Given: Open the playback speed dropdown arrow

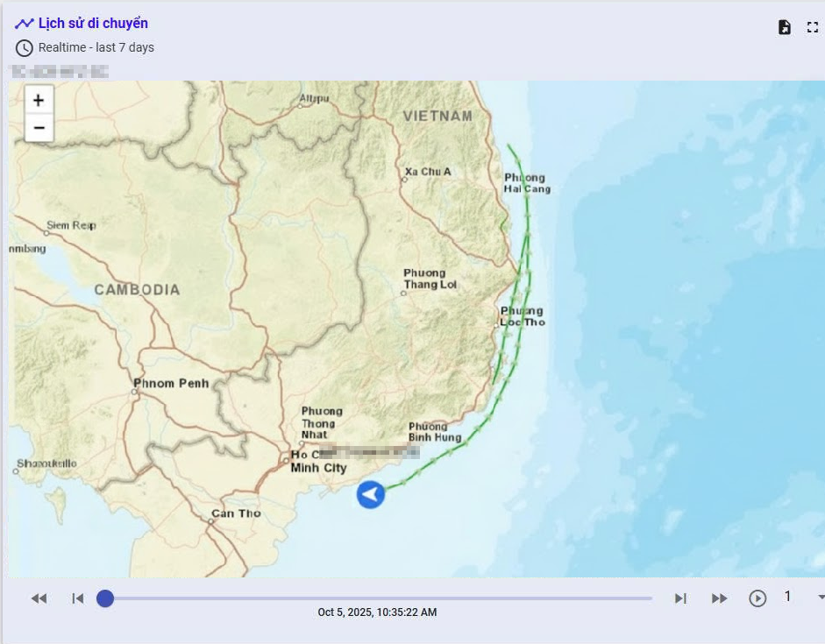Looking at the screenshot, I should tap(821, 598).
